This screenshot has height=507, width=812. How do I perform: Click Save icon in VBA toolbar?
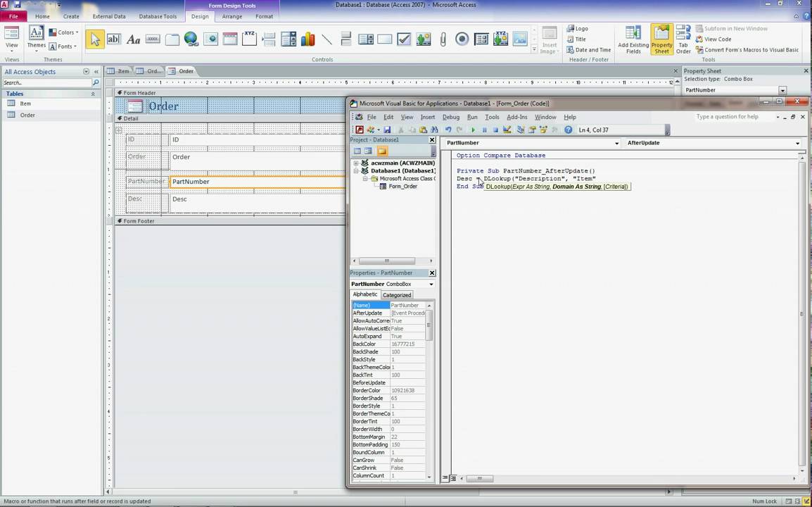click(387, 130)
